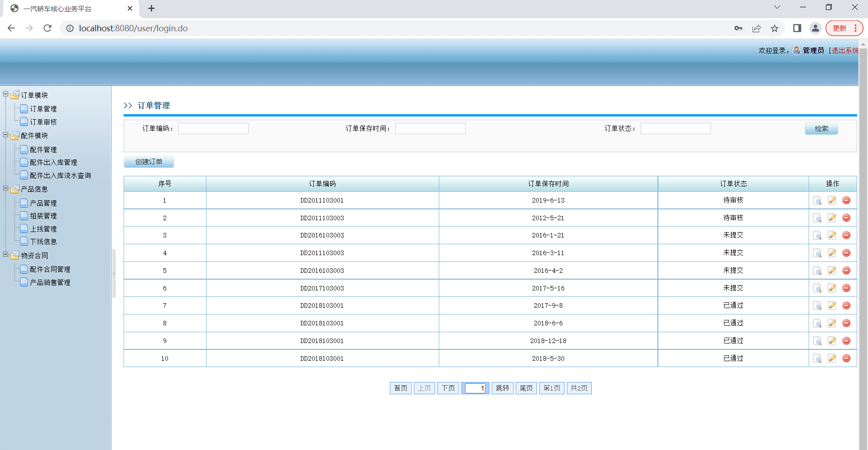This screenshot has height=450, width=868.
Task: Edit order row 4 dated 2016-3-11
Action: click(832, 253)
